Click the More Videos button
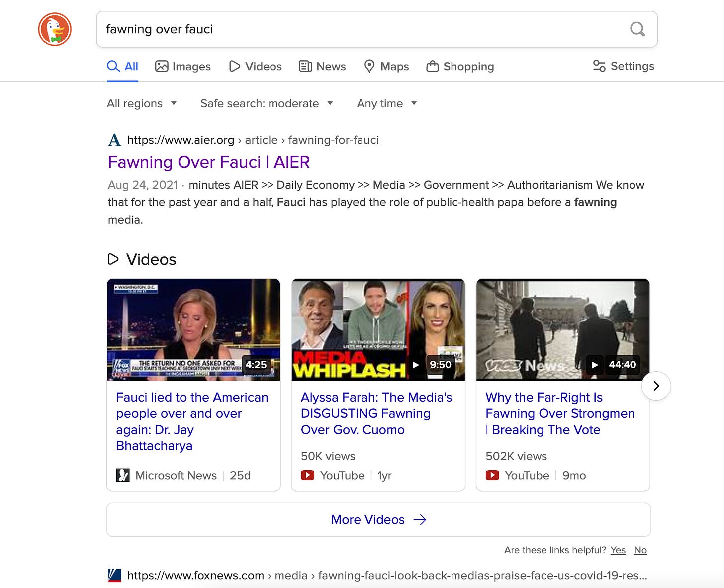The width and height of the screenshot is (724, 588). pos(378,520)
